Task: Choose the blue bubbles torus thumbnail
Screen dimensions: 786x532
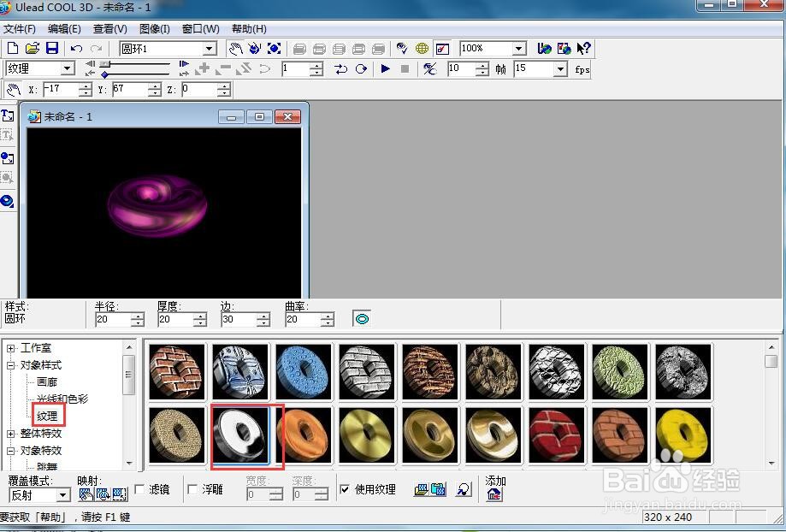Action: point(304,371)
